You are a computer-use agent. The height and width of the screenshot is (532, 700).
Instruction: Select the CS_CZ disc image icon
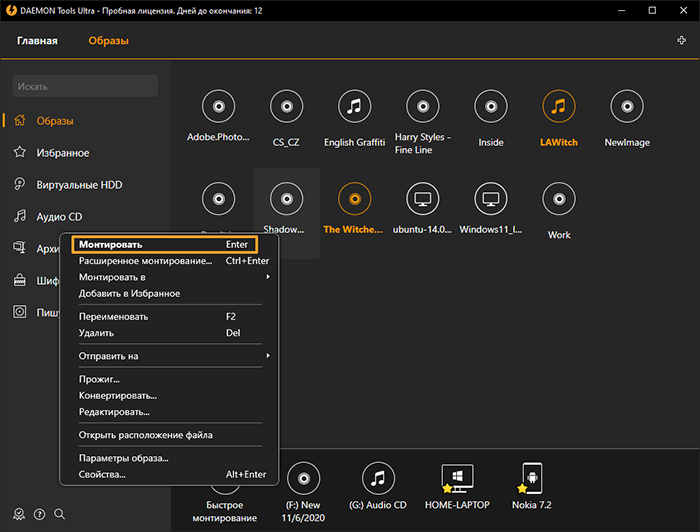coord(286,106)
